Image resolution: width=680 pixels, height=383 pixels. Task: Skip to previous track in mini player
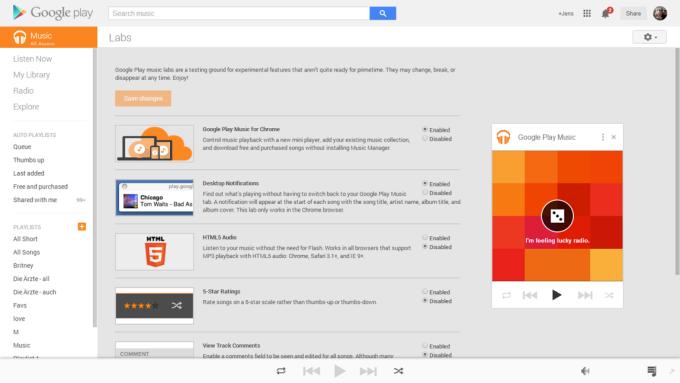point(530,295)
